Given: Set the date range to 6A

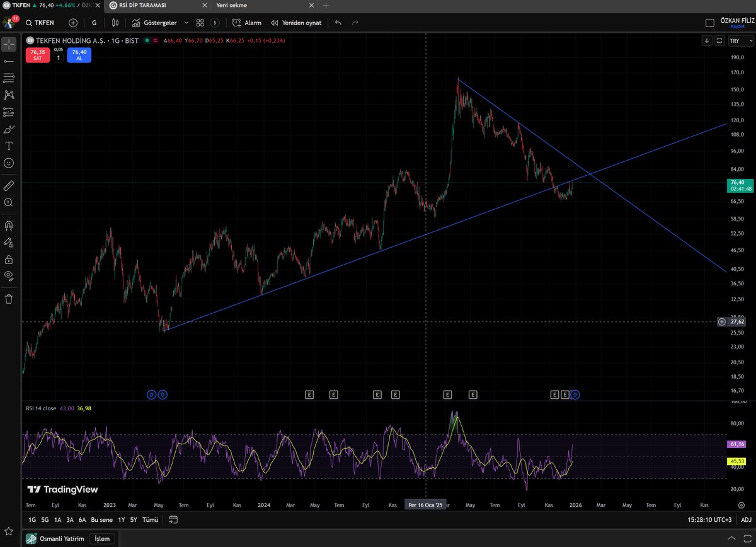Looking at the screenshot, I should click(82, 520).
